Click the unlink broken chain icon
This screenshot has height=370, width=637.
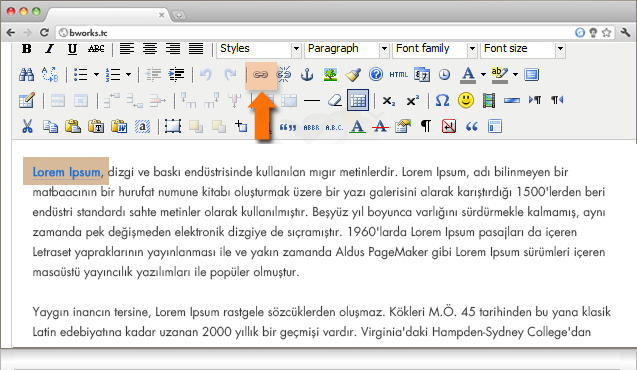284,75
